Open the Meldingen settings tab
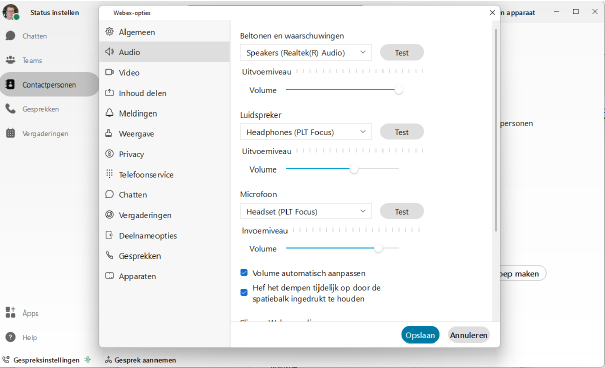605x368 pixels. [x=165, y=113]
